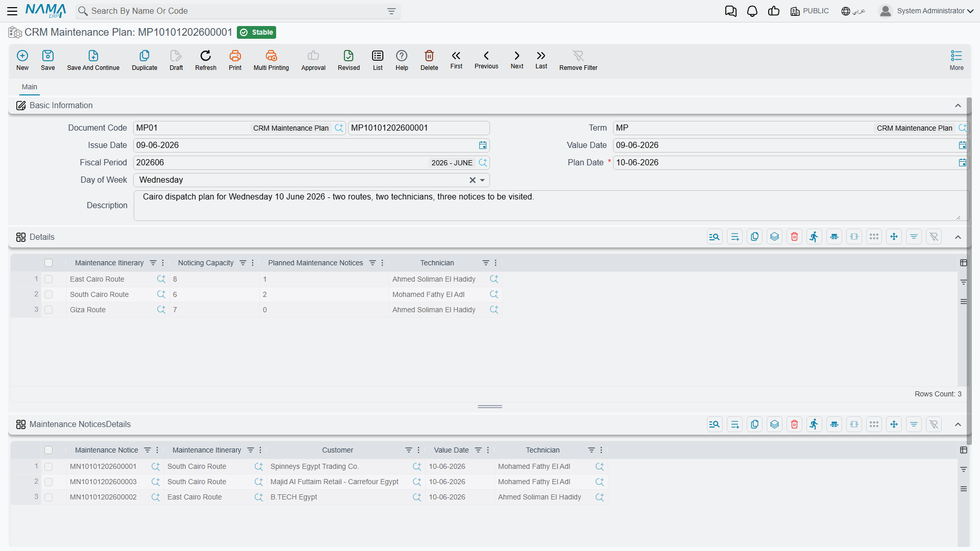This screenshot has width=980, height=551.
Task: Open Maintenance Itinerary column menu in Details
Action: coord(163,263)
